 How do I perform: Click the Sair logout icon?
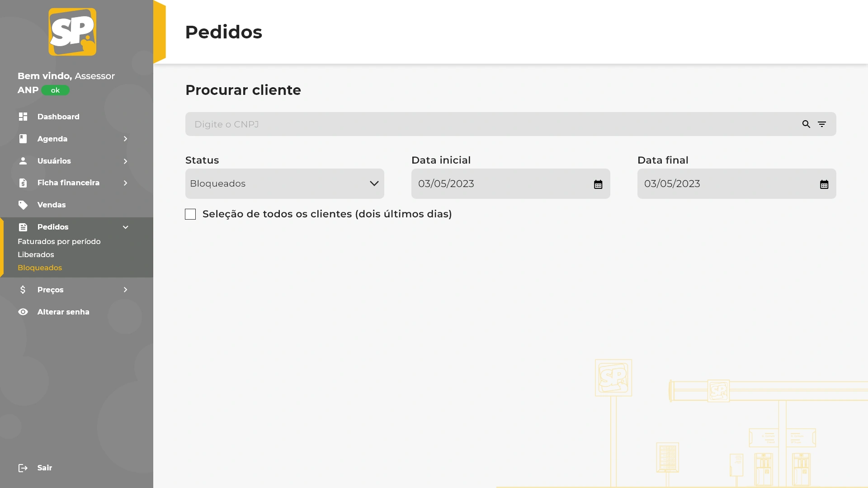coord(23,468)
